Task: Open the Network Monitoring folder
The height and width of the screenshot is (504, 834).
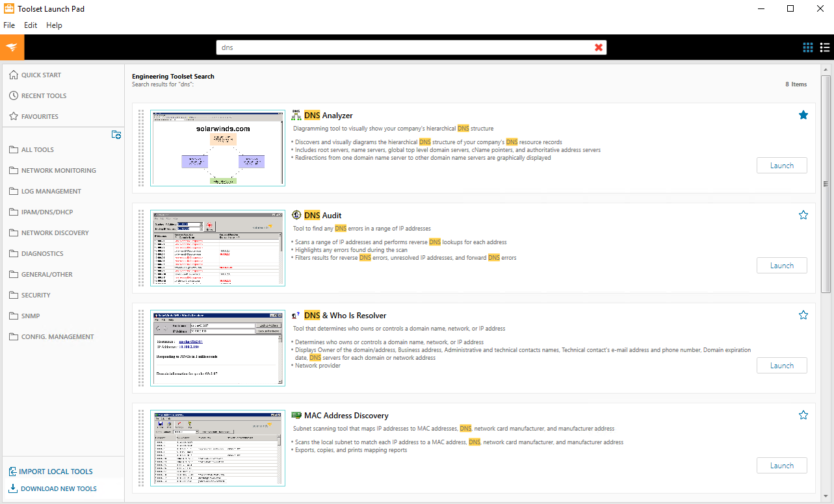Action: click(59, 171)
